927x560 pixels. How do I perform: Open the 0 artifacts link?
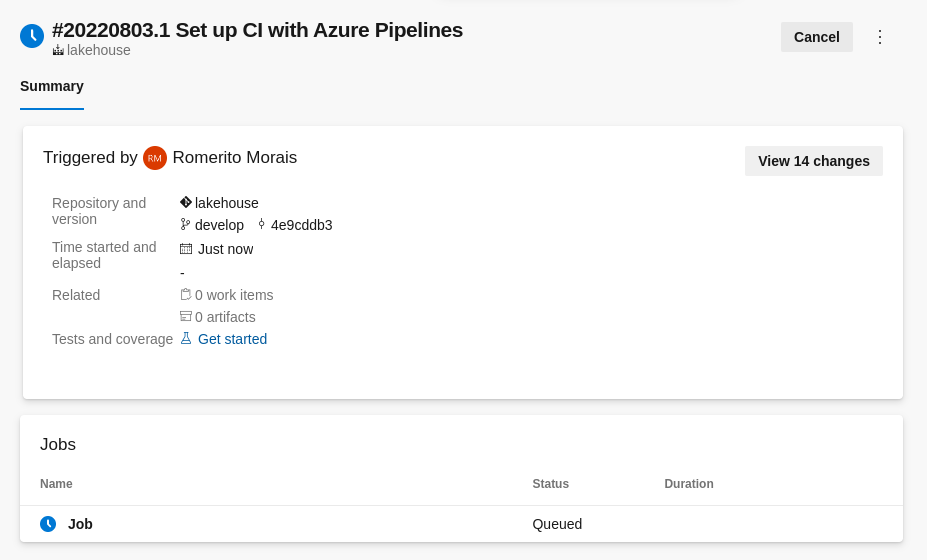[x=225, y=317]
